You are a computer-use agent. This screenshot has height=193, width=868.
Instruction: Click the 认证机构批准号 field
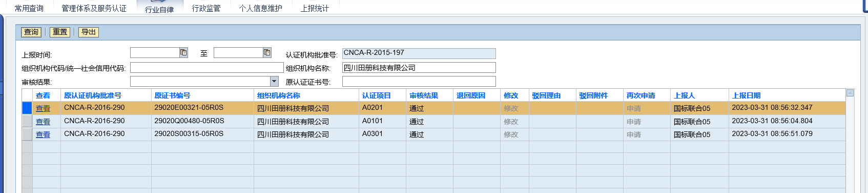pyautogui.click(x=419, y=53)
